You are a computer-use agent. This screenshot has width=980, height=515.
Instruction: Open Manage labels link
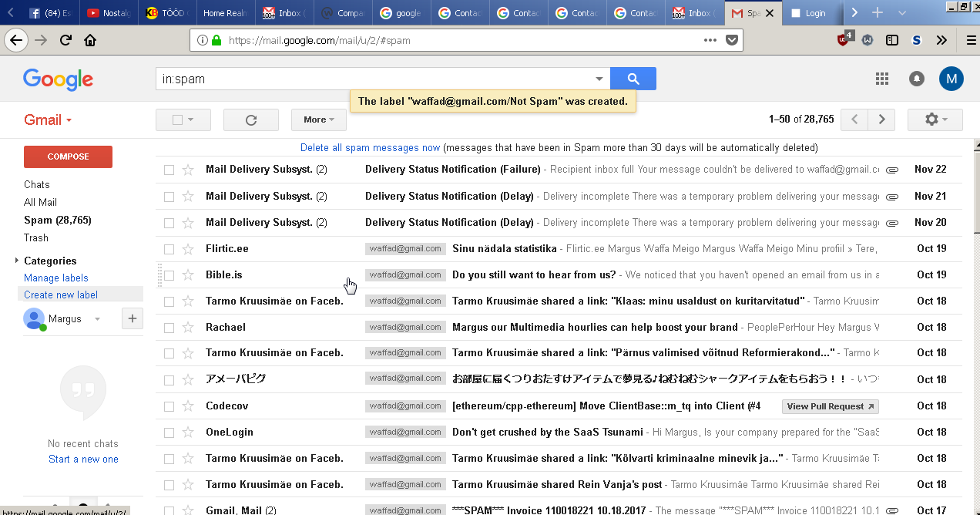pyautogui.click(x=56, y=278)
